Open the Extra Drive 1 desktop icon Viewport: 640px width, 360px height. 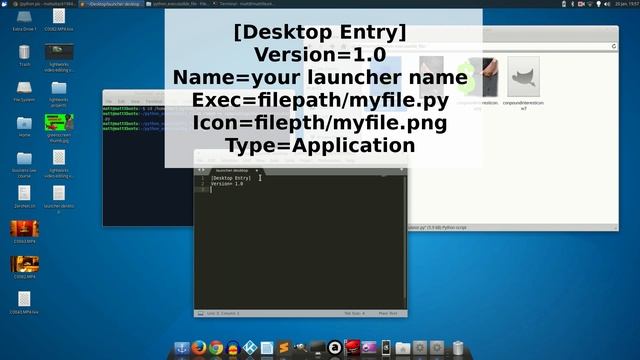(24, 21)
